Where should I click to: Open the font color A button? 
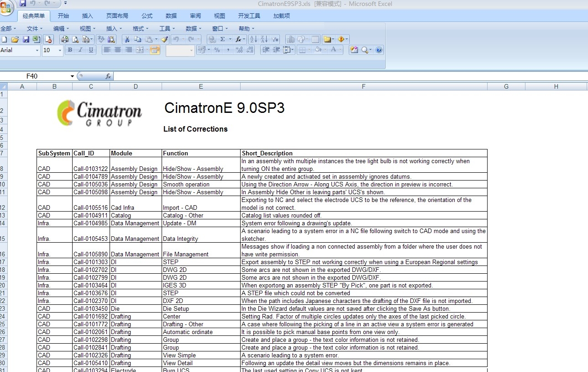(x=335, y=50)
